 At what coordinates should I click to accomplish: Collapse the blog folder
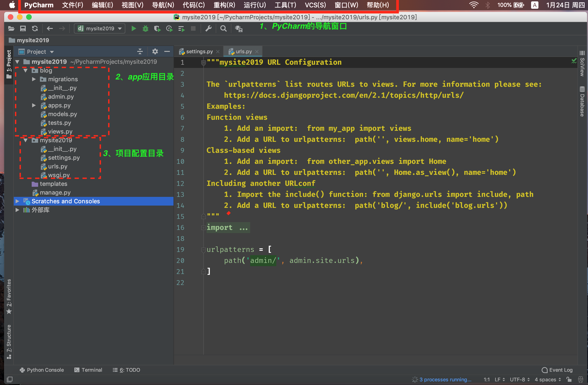tap(25, 71)
